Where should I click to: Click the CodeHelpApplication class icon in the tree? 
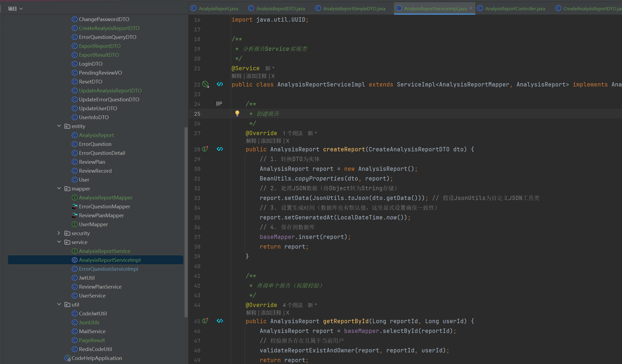tap(68, 358)
